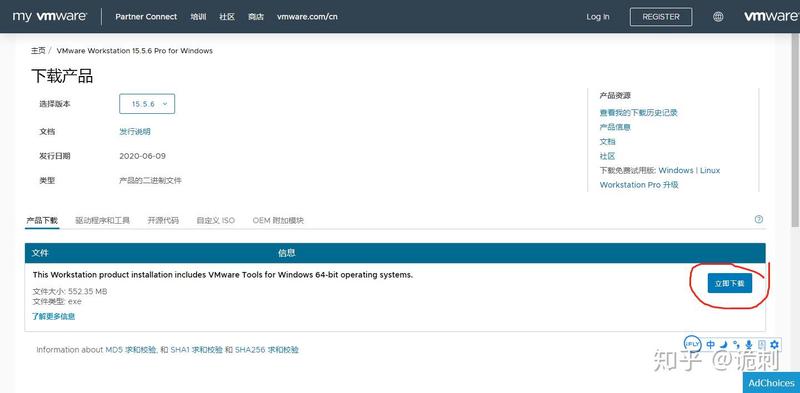The width and height of the screenshot is (800, 393).
Task: Select the OEM 附加模块 tab
Action: [278, 220]
